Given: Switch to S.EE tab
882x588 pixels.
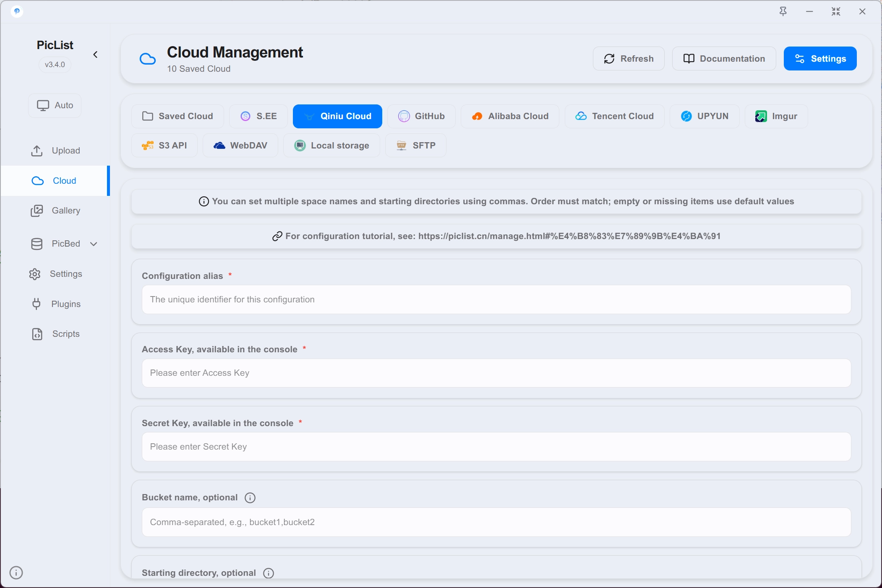Looking at the screenshot, I should coord(258,116).
